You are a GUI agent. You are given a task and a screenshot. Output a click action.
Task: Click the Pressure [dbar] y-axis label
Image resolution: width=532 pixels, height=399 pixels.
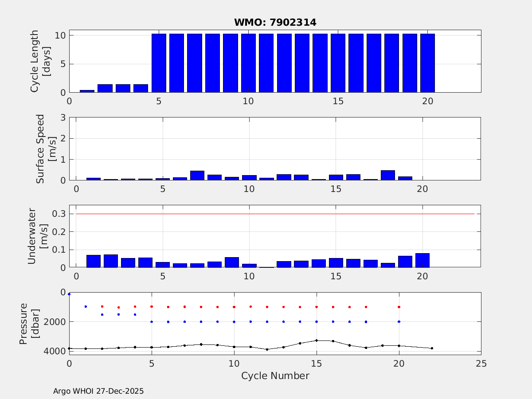tap(27, 324)
